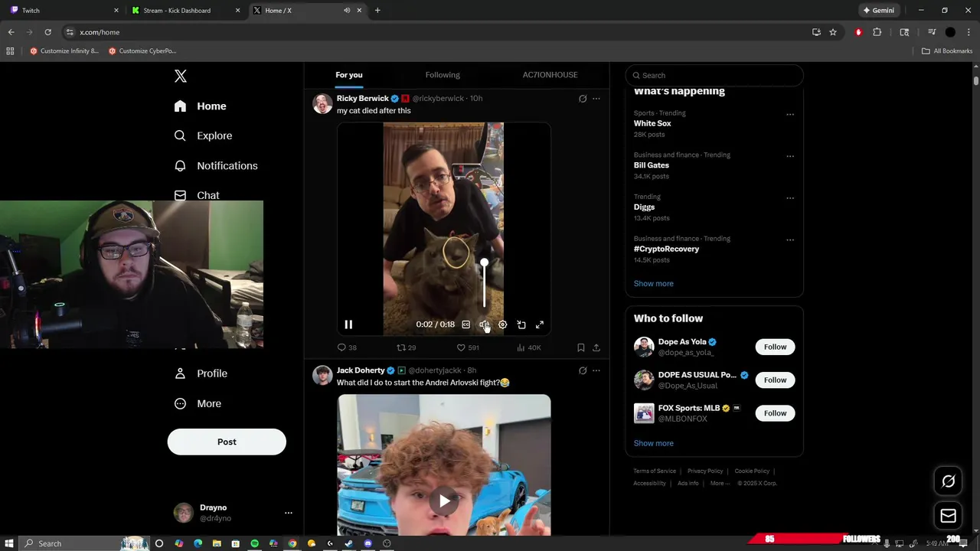Open Steam from the Windows taskbar
The width and height of the screenshot is (980, 551).
pyautogui.click(x=349, y=543)
